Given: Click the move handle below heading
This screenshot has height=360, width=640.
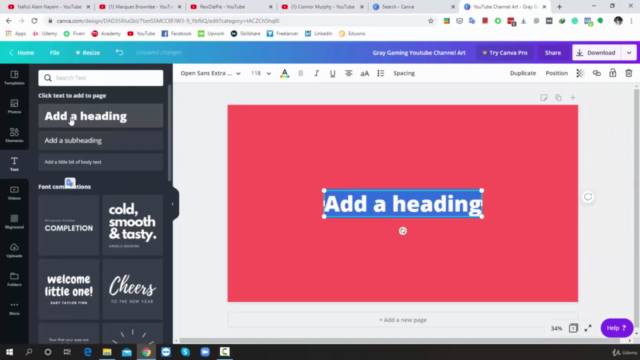Looking at the screenshot, I should (x=403, y=231).
